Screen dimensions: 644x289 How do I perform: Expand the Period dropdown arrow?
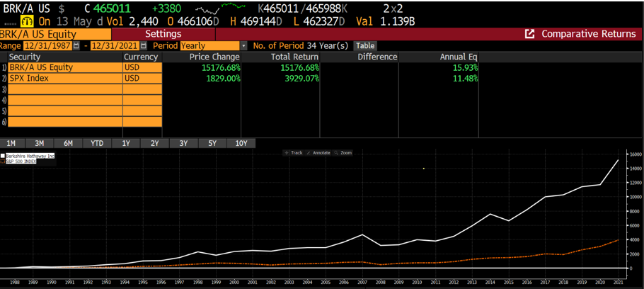(244, 45)
